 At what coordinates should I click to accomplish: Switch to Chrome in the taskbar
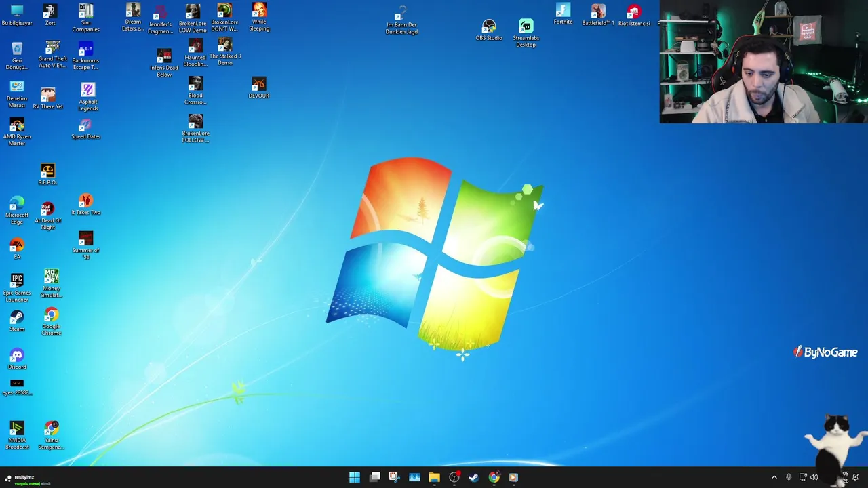pyautogui.click(x=494, y=477)
